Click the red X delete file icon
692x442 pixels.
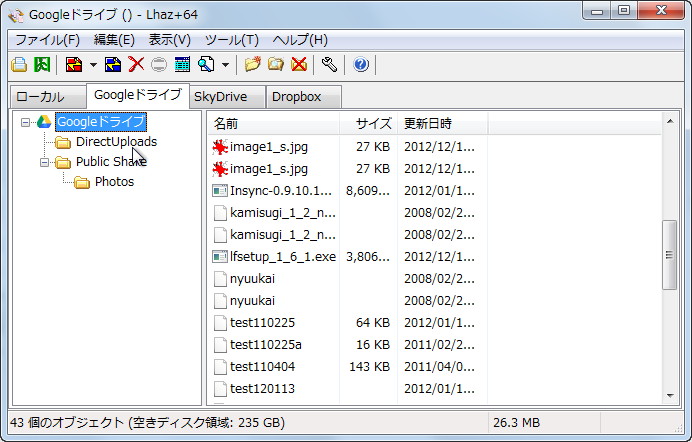pos(136,64)
